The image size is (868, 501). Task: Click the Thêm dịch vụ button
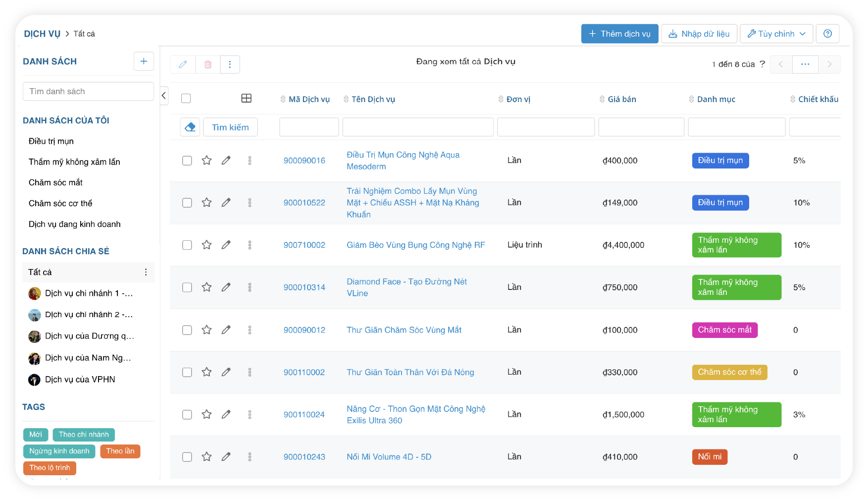pos(619,34)
